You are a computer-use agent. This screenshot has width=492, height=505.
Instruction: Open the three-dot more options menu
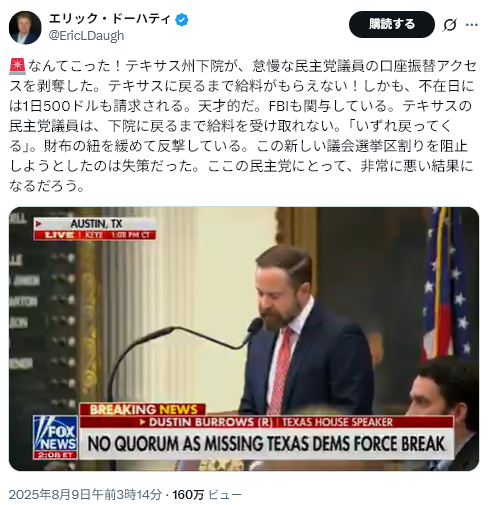[472, 24]
